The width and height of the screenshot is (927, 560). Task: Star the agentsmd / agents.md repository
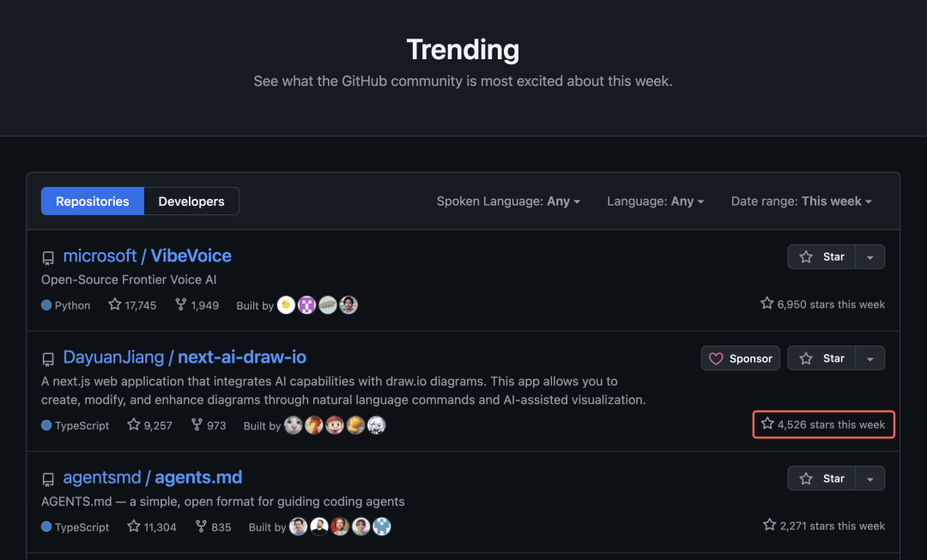coord(821,479)
